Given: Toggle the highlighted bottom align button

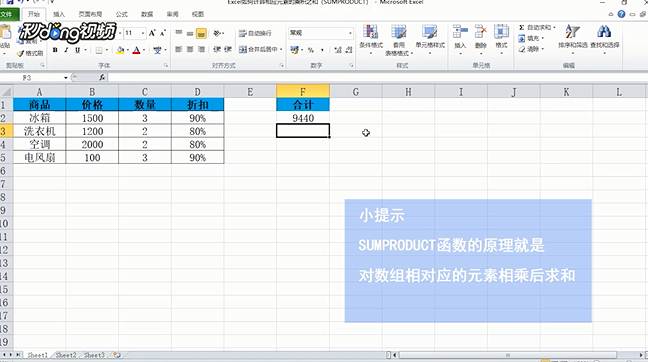Looking at the screenshot, I should click(x=201, y=33).
